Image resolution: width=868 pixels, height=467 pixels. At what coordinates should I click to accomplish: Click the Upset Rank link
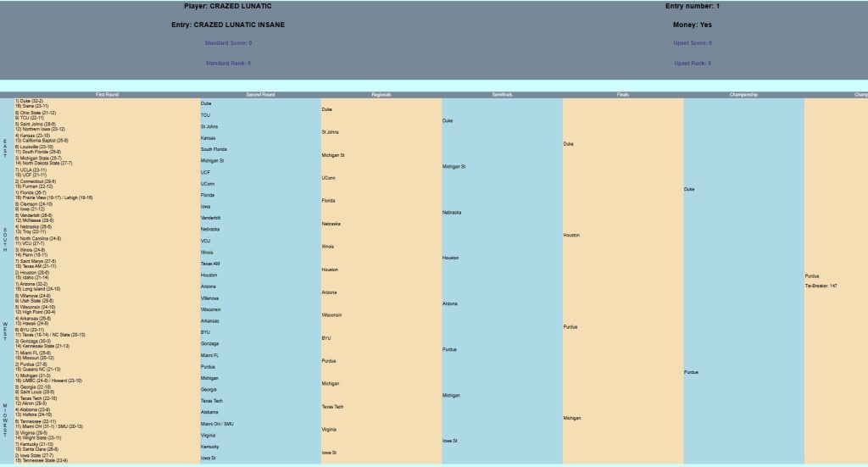coord(693,63)
